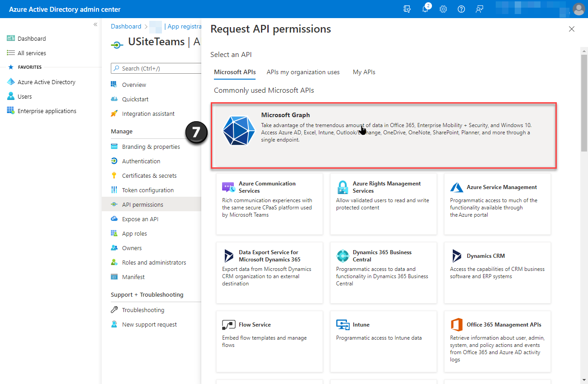Click the USiteTeams app title
Viewport: 588px width, 384px height.
[x=156, y=42]
